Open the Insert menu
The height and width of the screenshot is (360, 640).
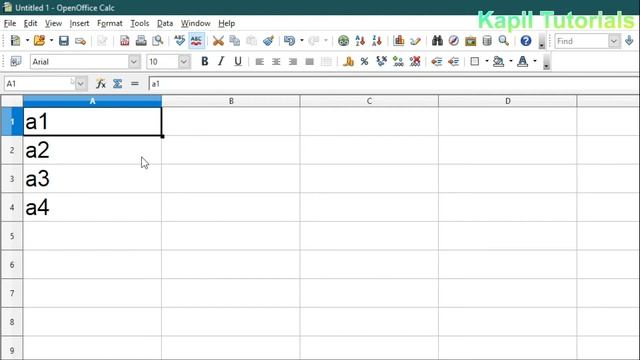[79, 23]
